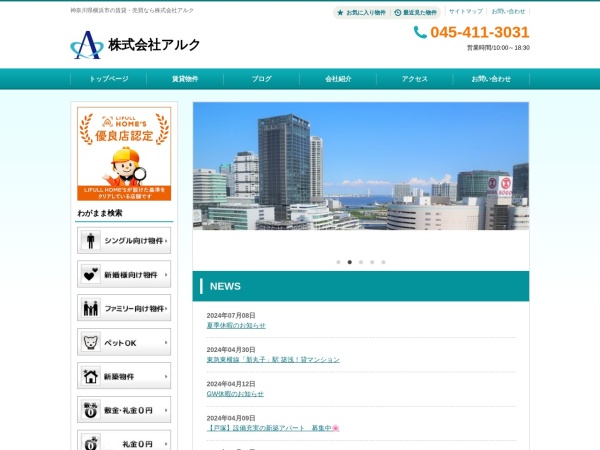The image size is (600, 450).
Task: Click date 2024年04月30日
Action: point(231,350)
